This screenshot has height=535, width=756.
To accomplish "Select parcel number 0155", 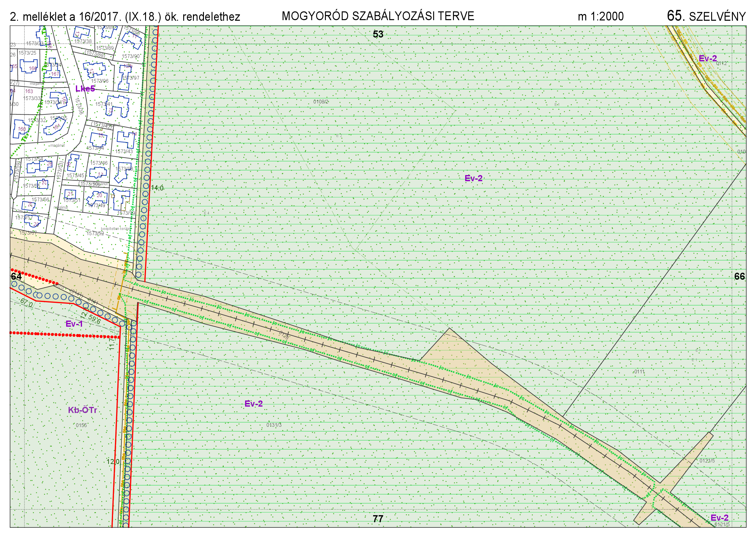I will coord(81,425).
